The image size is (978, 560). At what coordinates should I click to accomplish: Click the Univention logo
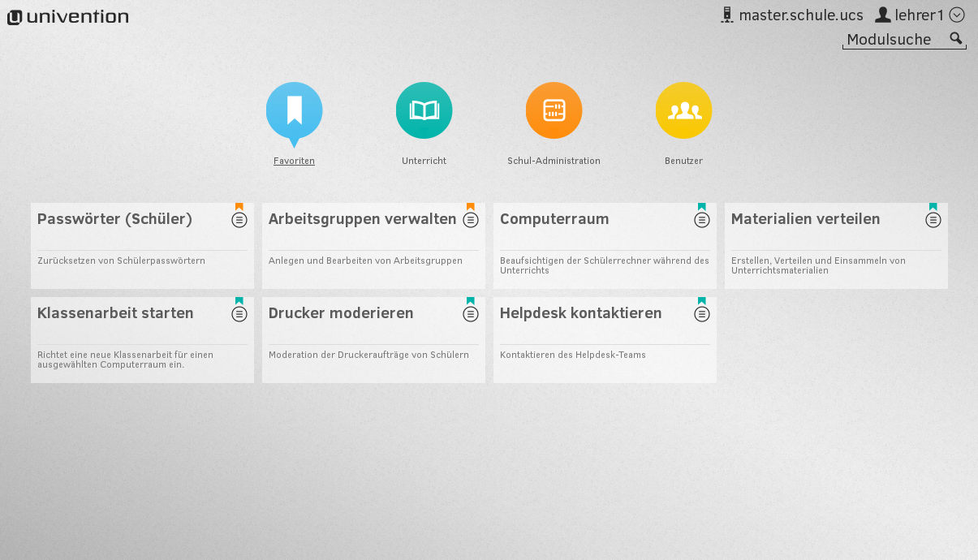pos(68,17)
